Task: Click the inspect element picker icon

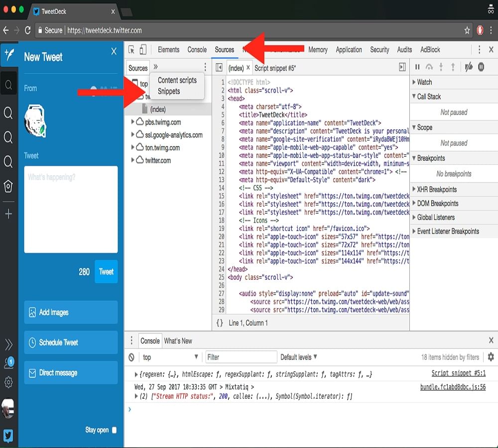Action: (131, 50)
